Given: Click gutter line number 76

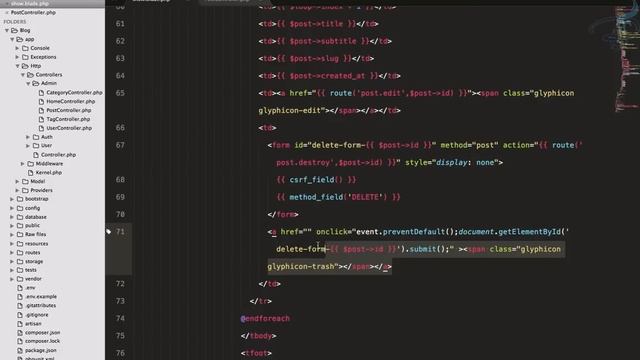Looking at the screenshot, I should point(120,353).
